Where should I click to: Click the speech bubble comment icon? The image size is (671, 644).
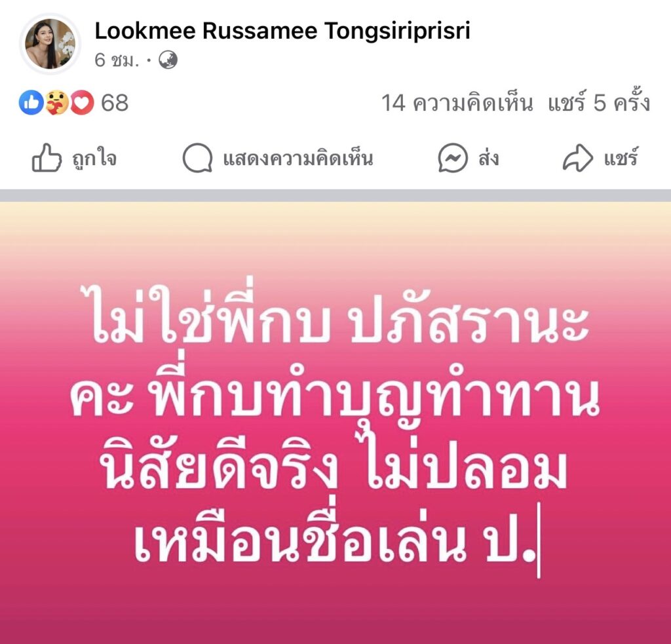[197, 158]
